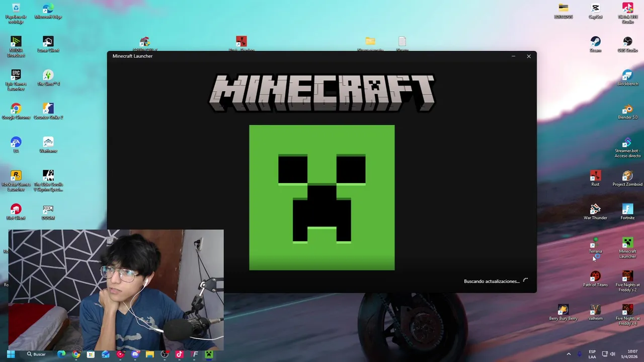
Task: Select the Blockbench desktop shortcut
Action: pos(627,78)
